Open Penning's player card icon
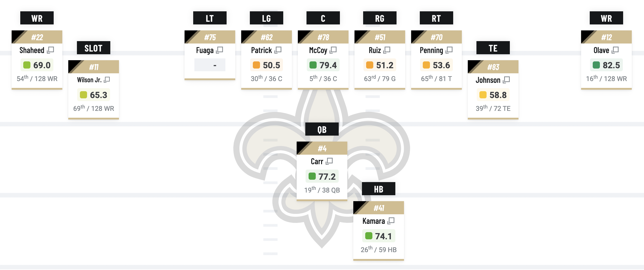The width and height of the screenshot is (644, 270). (449, 50)
